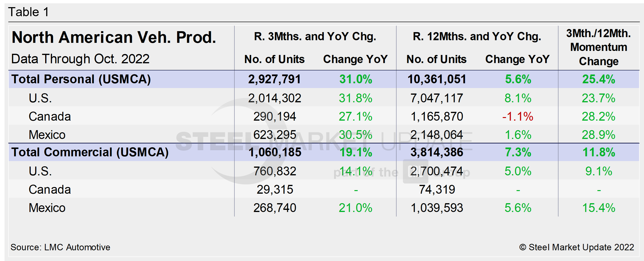Click the 623,295 Mexico units cell
Screen dimensions: 644x261
point(275,135)
